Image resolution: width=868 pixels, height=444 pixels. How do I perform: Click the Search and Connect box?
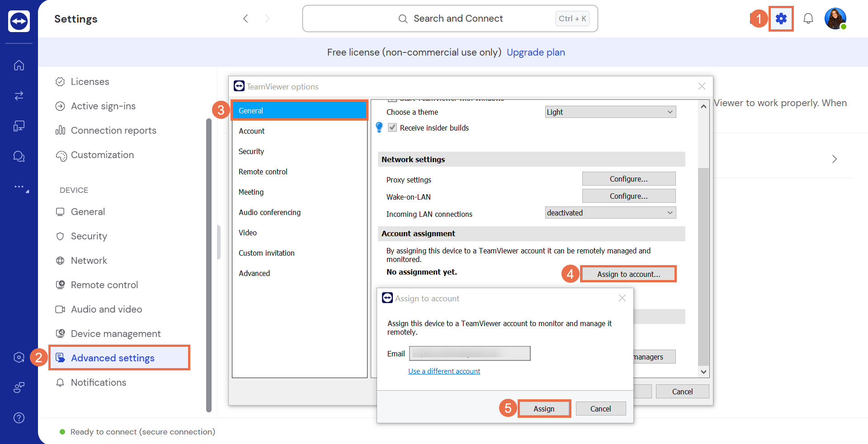click(x=450, y=19)
